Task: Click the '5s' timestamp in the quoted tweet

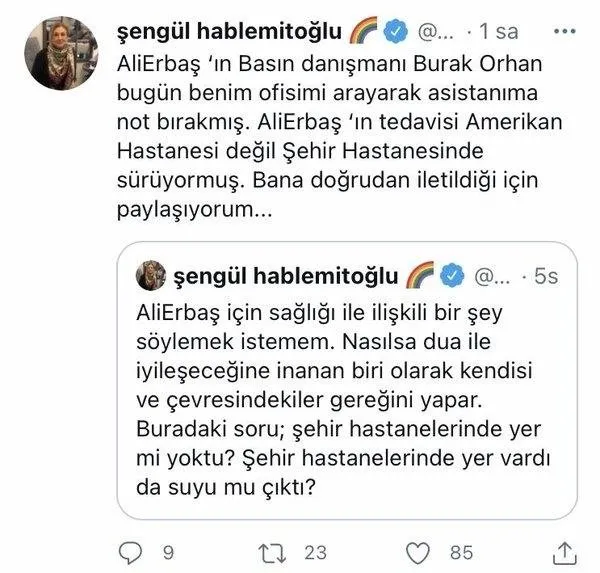Action: pos(546,276)
